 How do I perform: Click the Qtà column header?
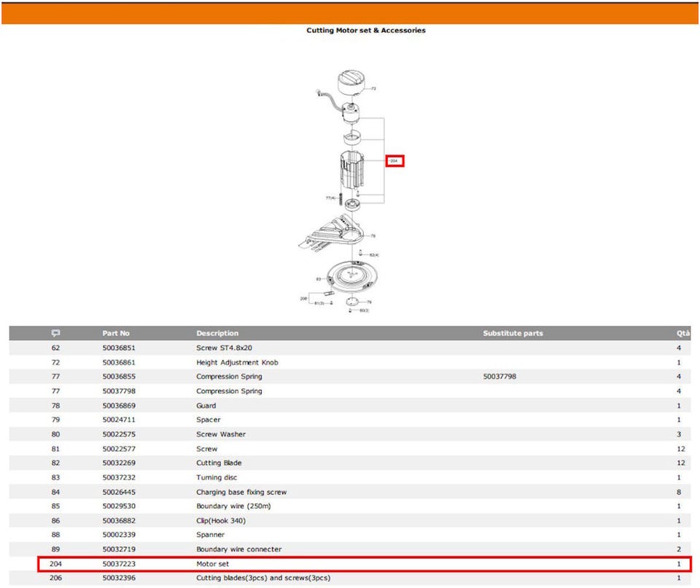coord(683,333)
